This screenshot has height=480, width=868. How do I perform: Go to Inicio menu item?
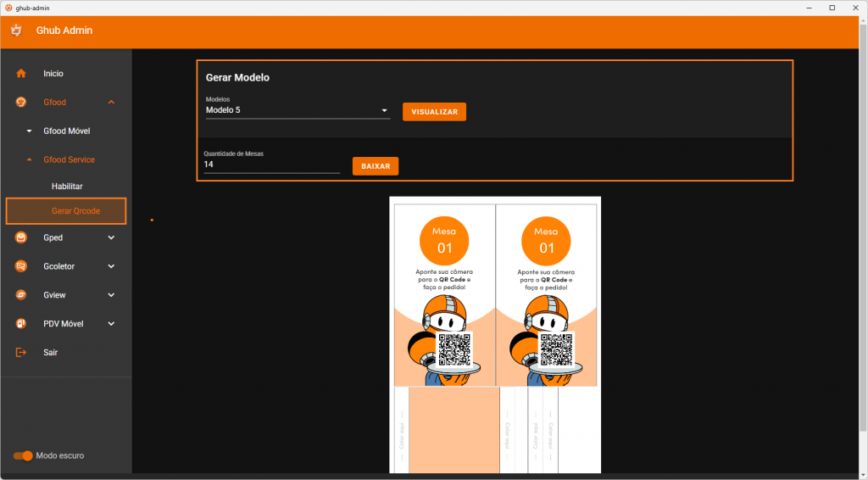(x=53, y=74)
